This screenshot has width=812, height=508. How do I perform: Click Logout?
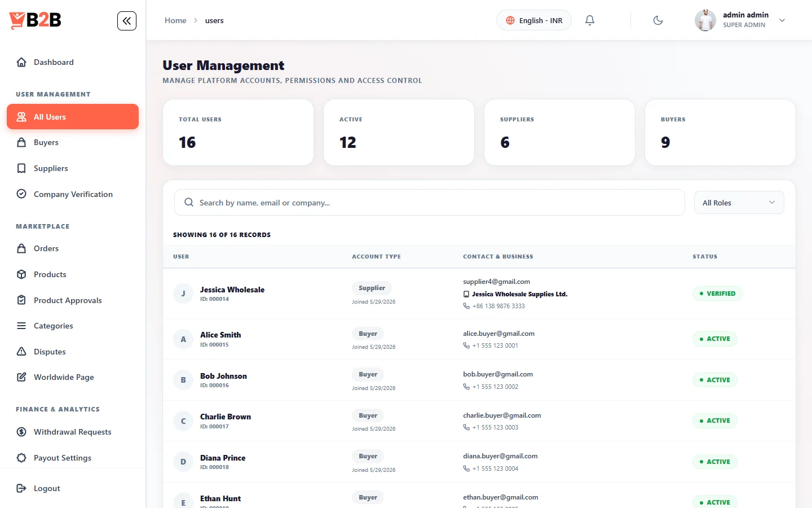73,488
